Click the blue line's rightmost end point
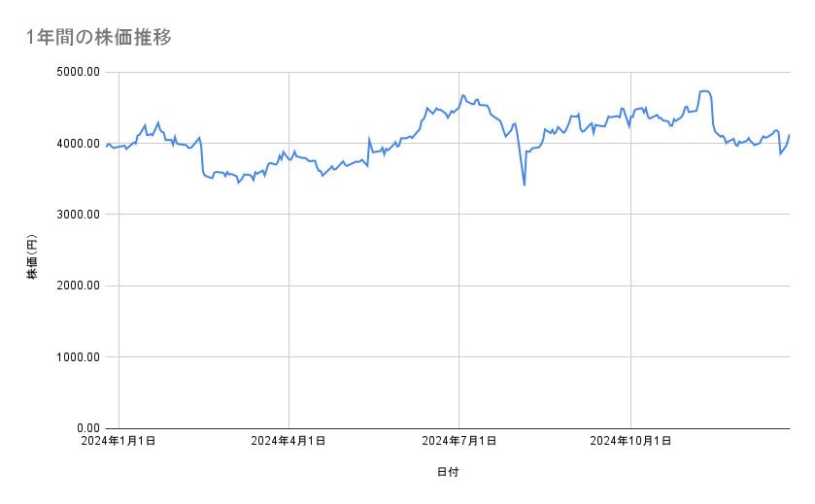 click(x=790, y=135)
